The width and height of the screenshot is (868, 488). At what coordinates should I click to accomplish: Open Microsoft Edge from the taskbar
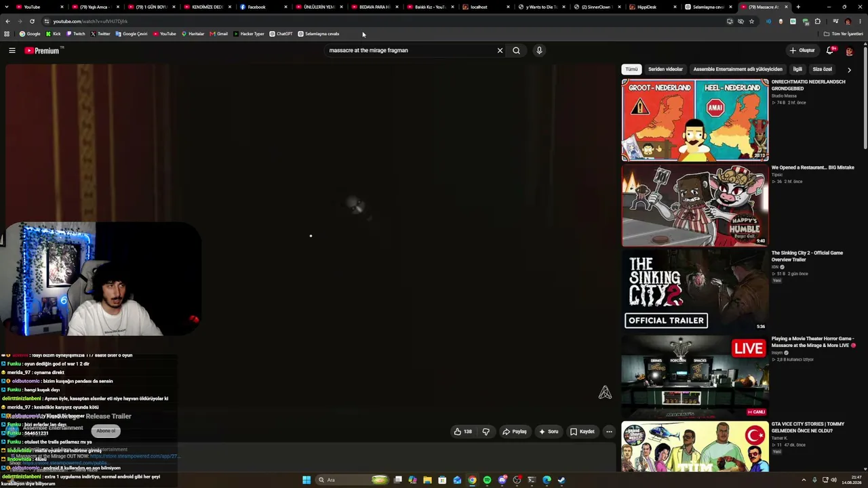pyautogui.click(x=547, y=480)
